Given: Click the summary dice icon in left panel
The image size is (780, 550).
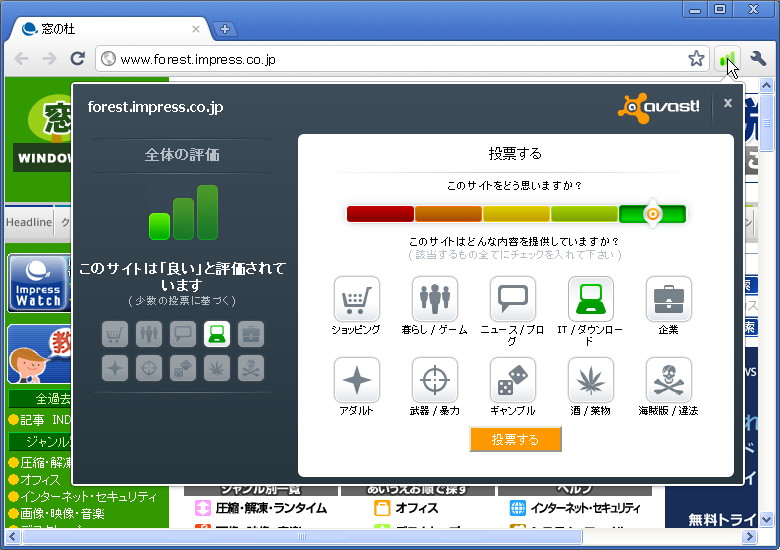Looking at the screenshot, I should click(x=183, y=368).
